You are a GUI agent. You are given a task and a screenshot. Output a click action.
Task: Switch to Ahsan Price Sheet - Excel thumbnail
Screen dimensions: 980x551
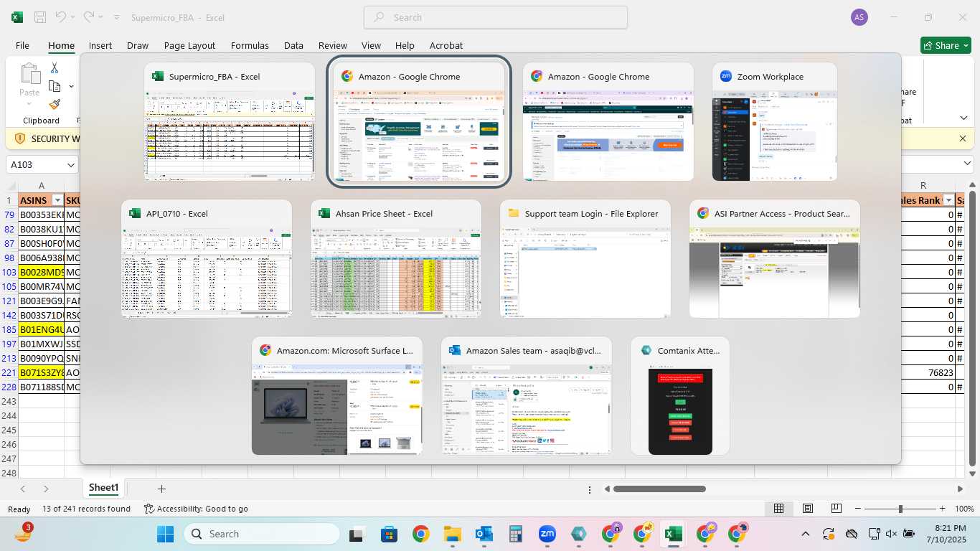pos(396,258)
